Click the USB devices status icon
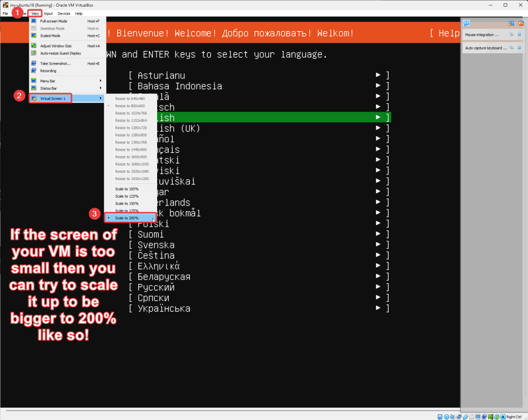 [x=465, y=417]
